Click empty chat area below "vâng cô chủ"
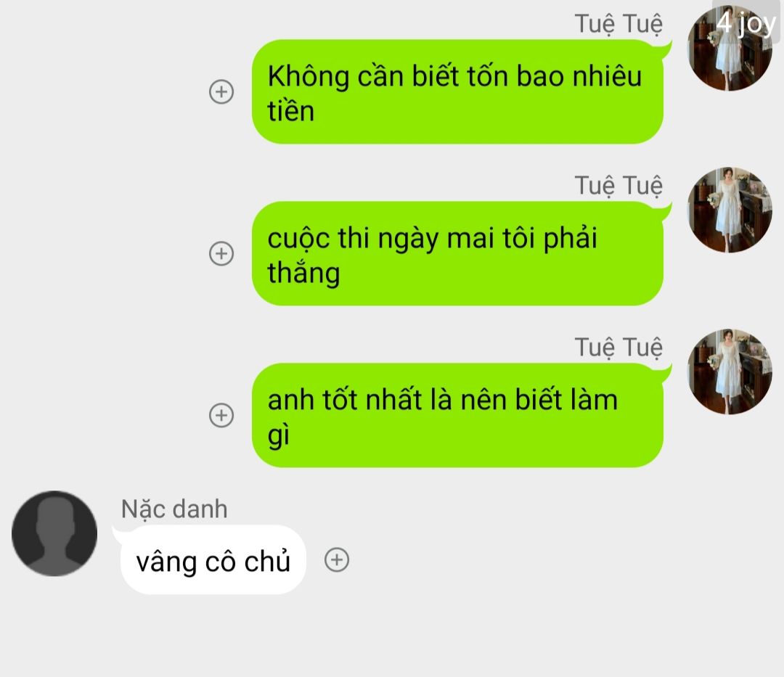The width and height of the screenshot is (784, 677). (392, 637)
